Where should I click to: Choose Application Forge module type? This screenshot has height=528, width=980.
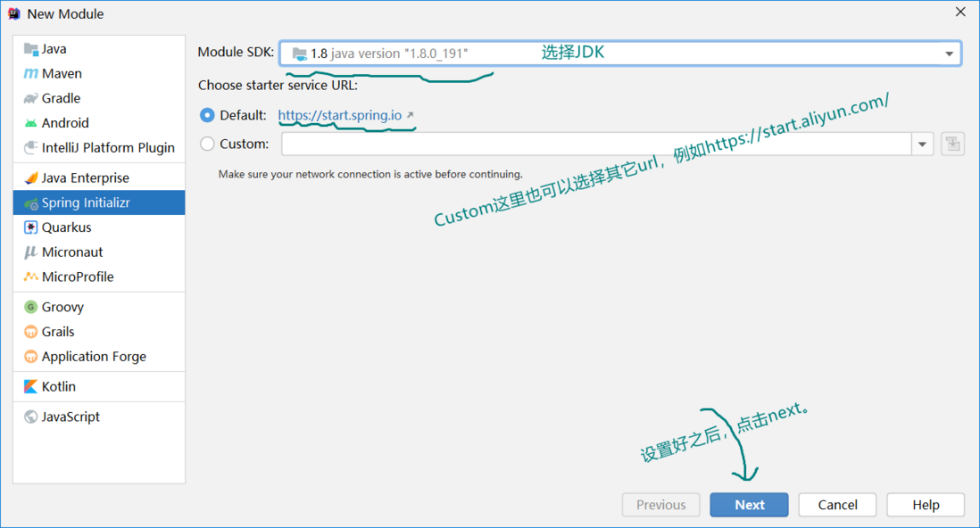(99, 357)
